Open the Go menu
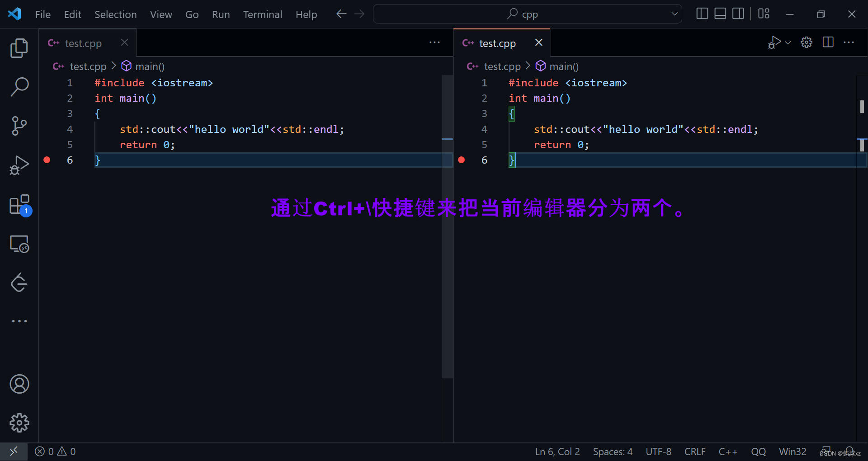Screen dimensions: 868x461 pos(192,14)
